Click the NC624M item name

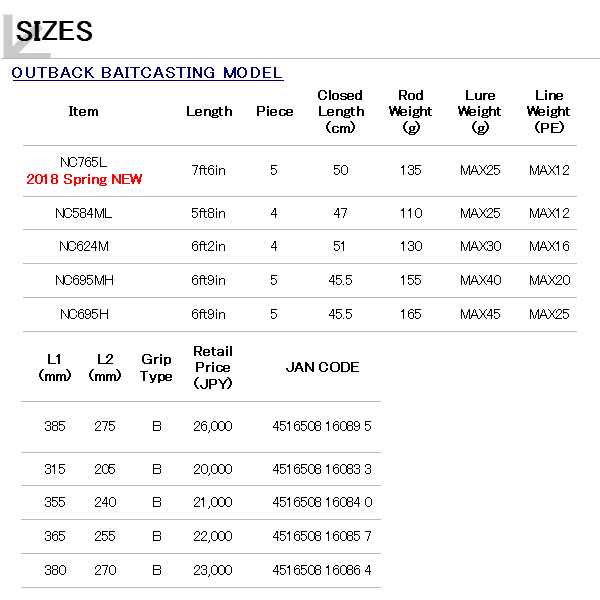pos(84,246)
